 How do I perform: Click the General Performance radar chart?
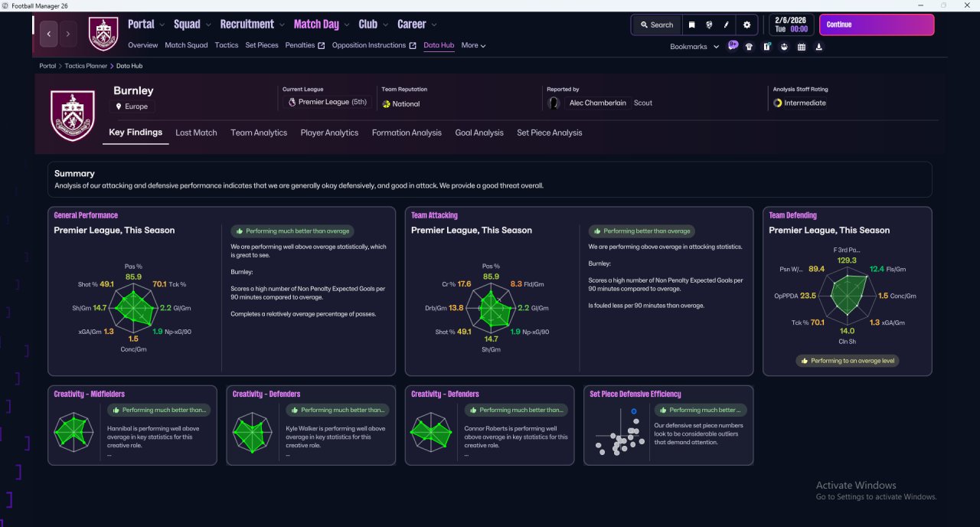tap(133, 308)
